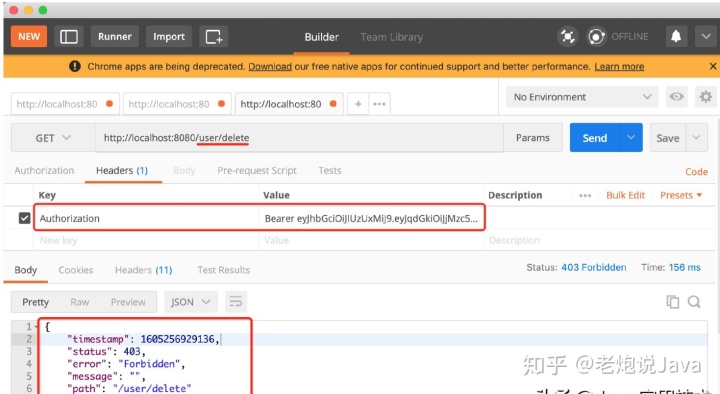Toggle the sidebar panel icon
Screen dimensions: 720x394
[x=69, y=36]
